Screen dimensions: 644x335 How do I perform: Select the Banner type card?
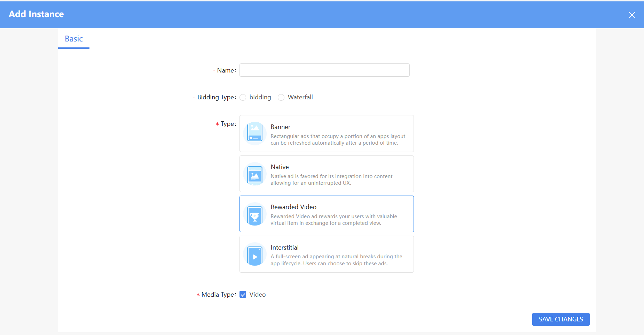[x=326, y=134]
